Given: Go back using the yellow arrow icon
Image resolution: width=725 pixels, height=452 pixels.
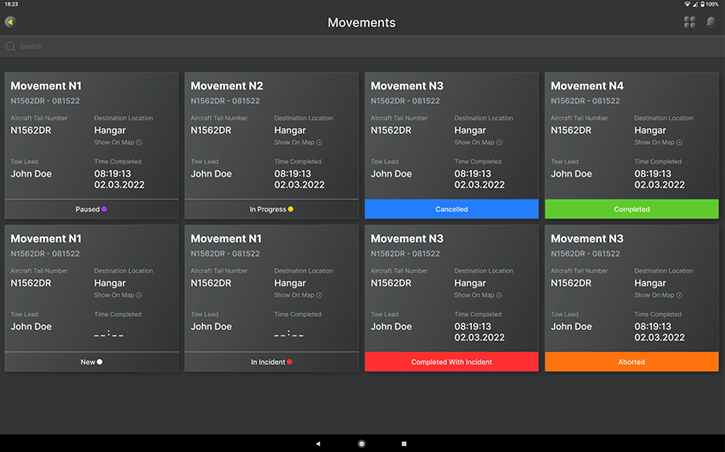Looking at the screenshot, I should click(x=11, y=22).
